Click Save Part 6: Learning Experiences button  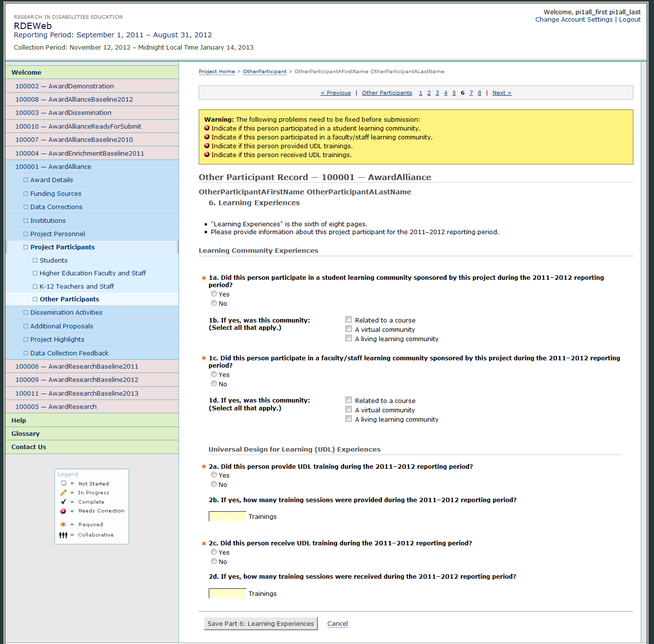tap(261, 624)
